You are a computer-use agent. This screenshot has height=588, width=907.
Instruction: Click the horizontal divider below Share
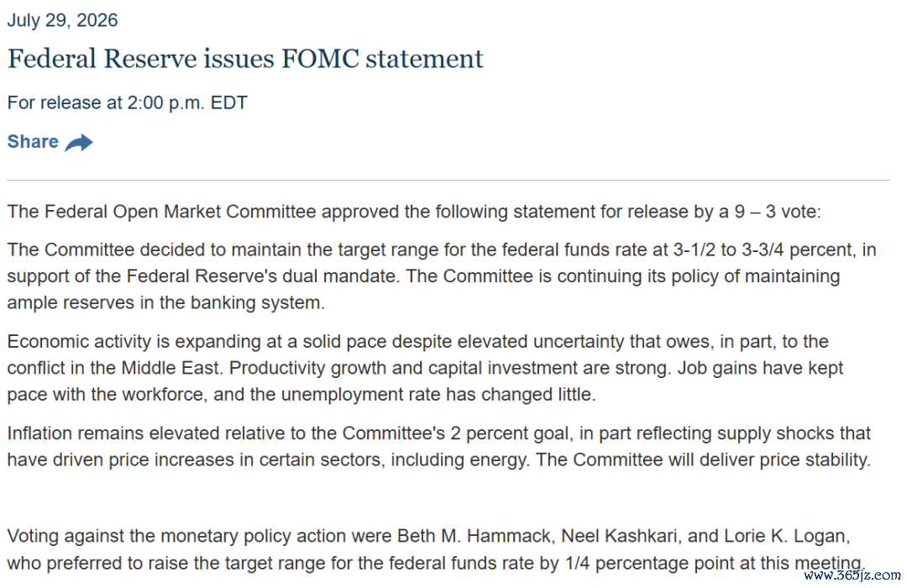(448, 180)
